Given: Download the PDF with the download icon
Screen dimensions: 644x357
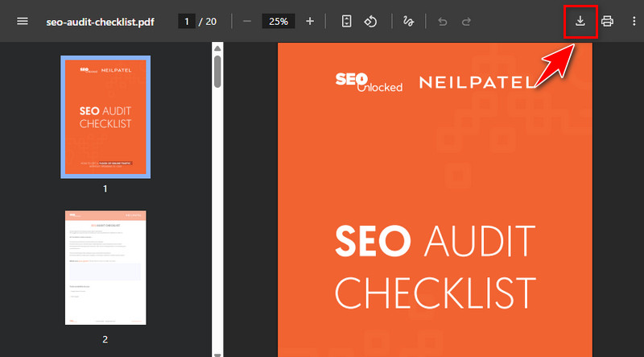Looking at the screenshot, I should click(580, 21).
